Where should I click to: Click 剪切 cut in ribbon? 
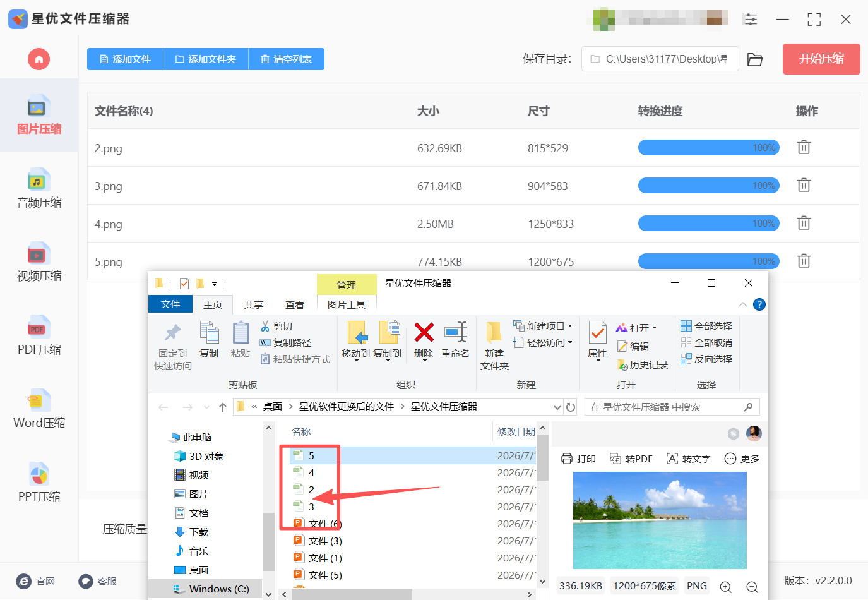click(276, 326)
